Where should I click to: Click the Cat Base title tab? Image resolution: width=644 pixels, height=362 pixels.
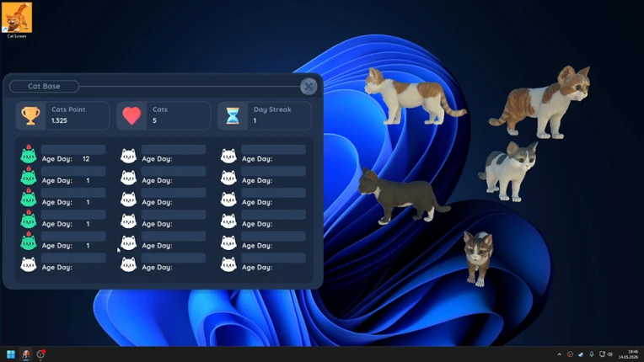(44, 86)
